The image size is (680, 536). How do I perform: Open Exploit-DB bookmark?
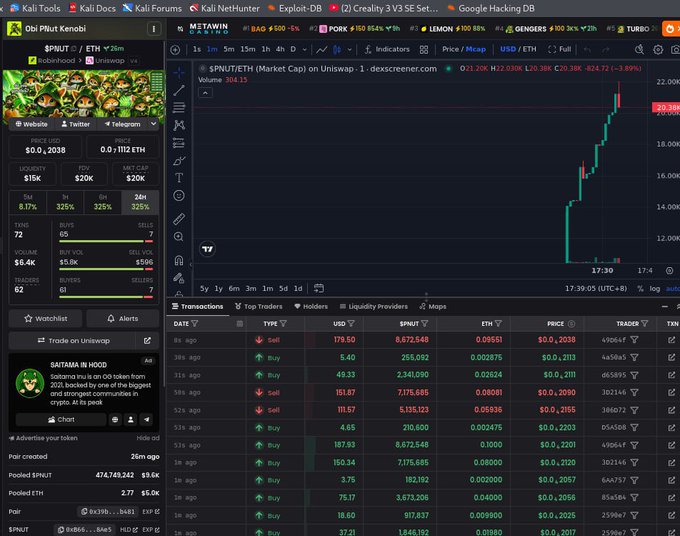coord(295,8)
